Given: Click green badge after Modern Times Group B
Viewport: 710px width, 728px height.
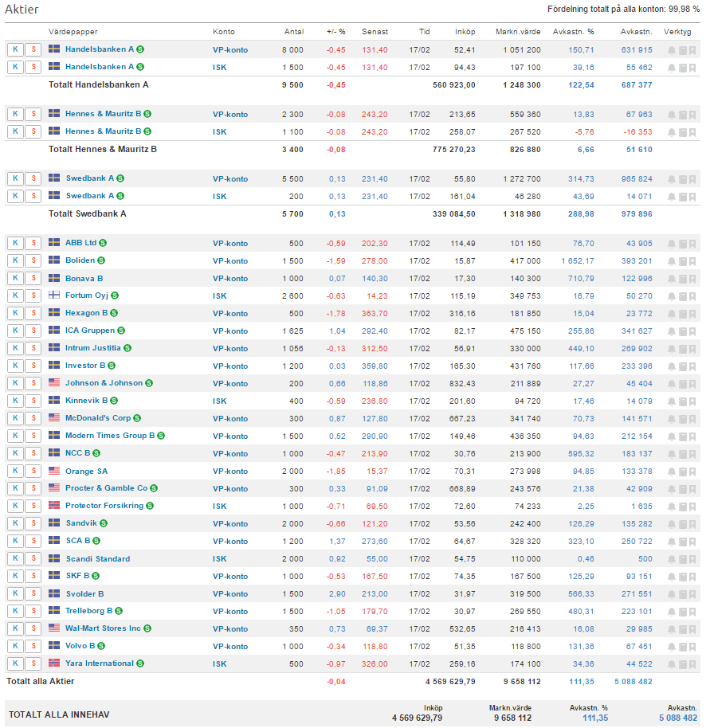Looking at the screenshot, I should pyautogui.click(x=161, y=436).
